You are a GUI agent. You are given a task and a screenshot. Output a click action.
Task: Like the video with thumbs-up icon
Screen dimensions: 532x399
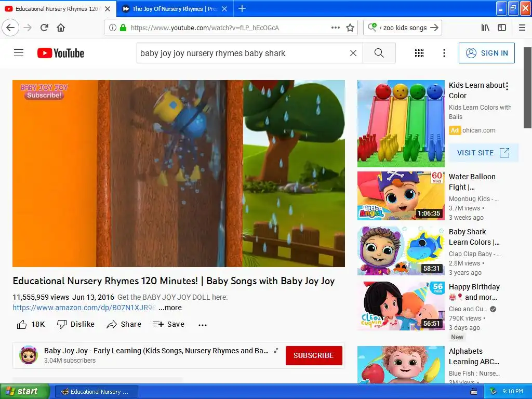click(22, 324)
